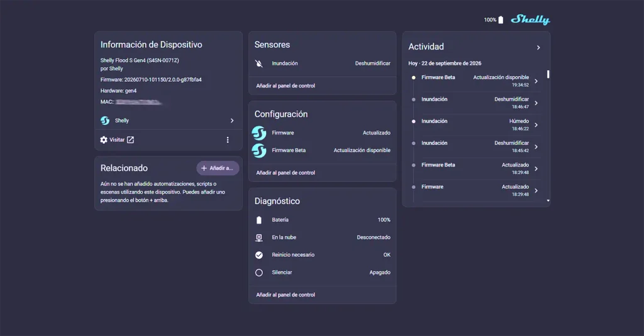The image size is (644, 336).
Task: Click Firmware Beta Actualización disponible status
Action: click(x=362, y=151)
